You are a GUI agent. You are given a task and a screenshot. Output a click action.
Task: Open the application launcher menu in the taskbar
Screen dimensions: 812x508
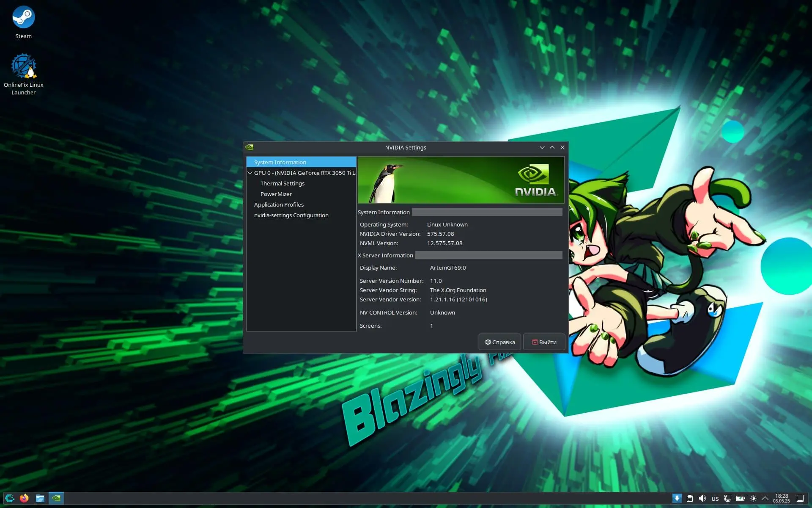point(10,498)
